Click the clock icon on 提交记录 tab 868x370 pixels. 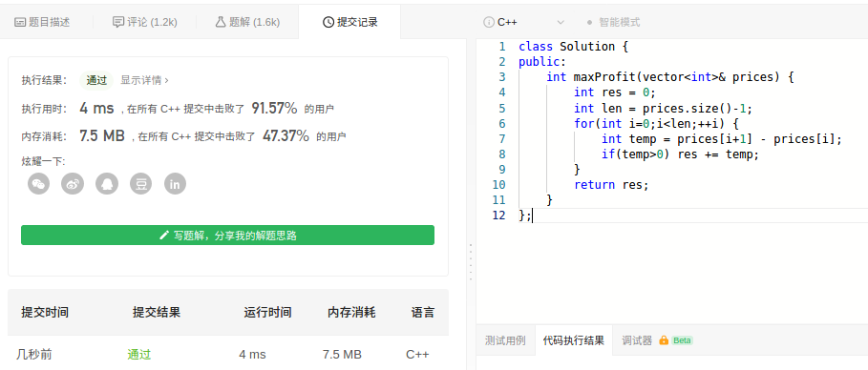click(x=328, y=22)
